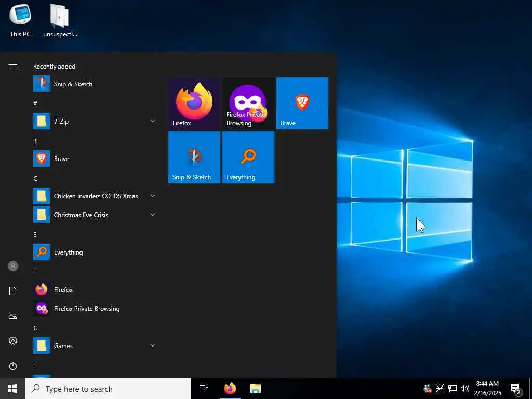
Task: Open the volume speaker icon
Action: click(465, 389)
